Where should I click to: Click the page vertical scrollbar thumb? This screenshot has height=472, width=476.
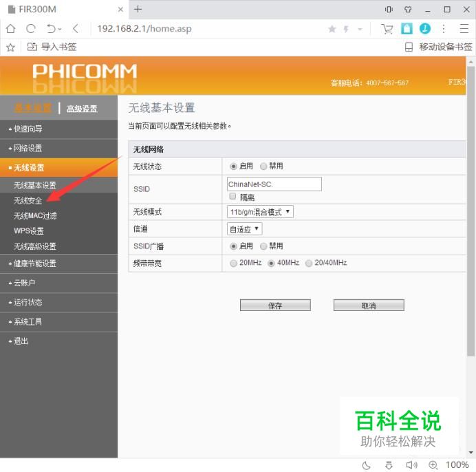470,211
